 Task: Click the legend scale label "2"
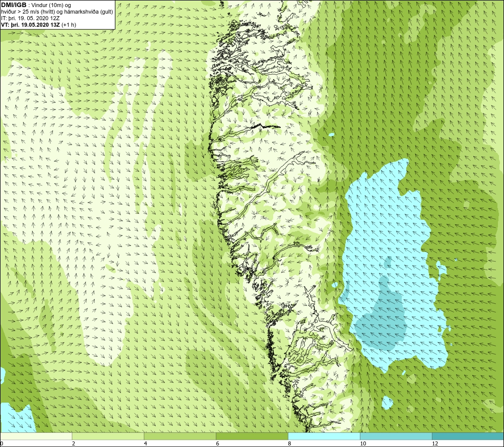(x=74, y=443)
